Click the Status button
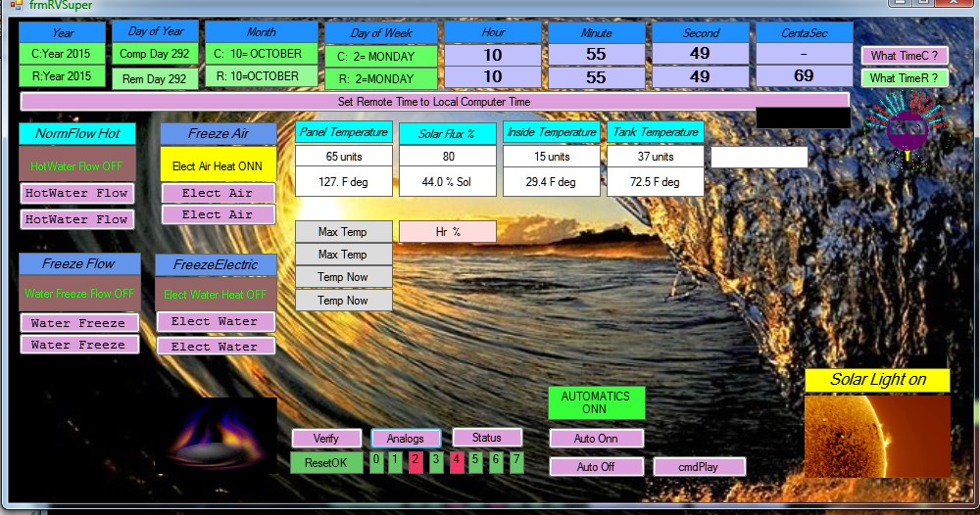 coord(487,438)
